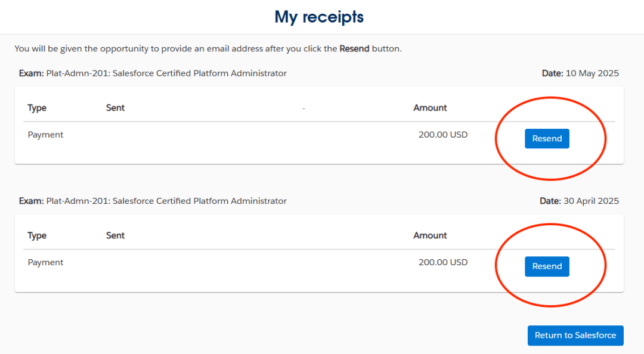This screenshot has width=644, height=354.
Task: Click the Return to Salesforce button
Action: pyautogui.click(x=575, y=336)
